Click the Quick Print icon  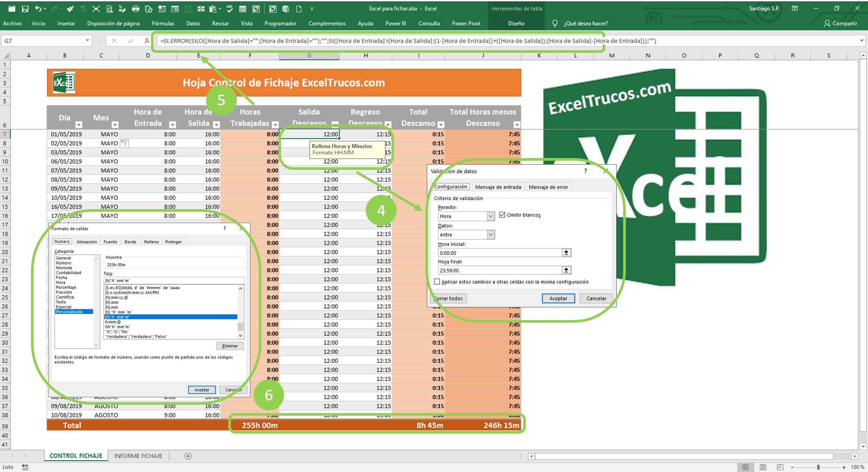[135, 8]
